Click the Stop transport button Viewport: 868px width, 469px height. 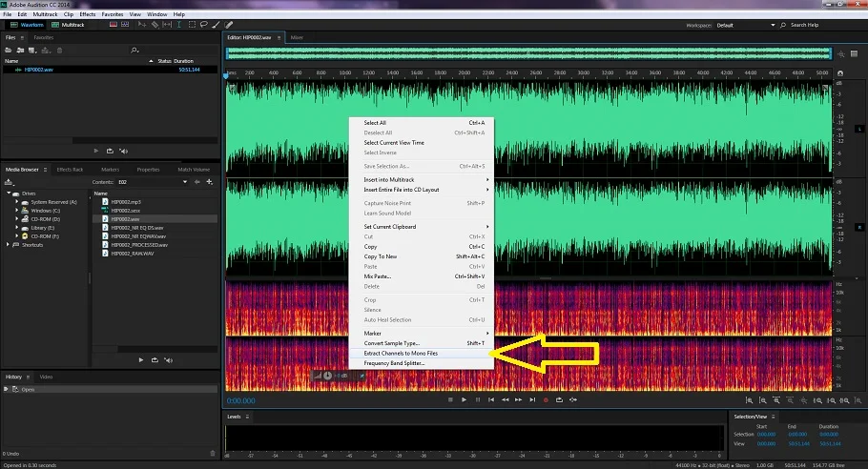click(450, 399)
